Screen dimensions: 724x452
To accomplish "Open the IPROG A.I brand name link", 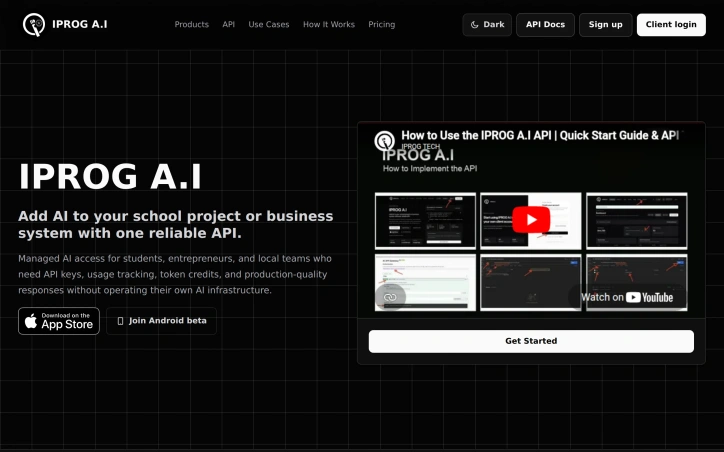I will [x=79, y=24].
